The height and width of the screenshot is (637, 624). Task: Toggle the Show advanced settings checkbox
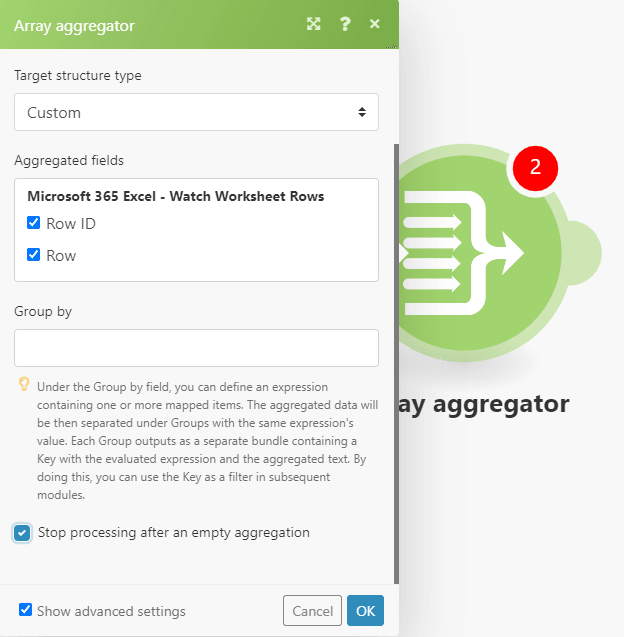tap(26, 610)
